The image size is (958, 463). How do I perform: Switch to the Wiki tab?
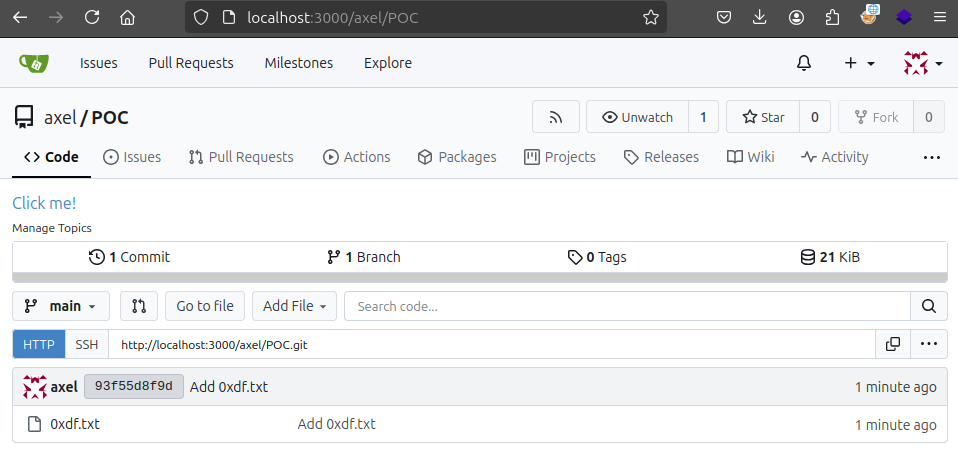pyautogui.click(x=750, y=157)
